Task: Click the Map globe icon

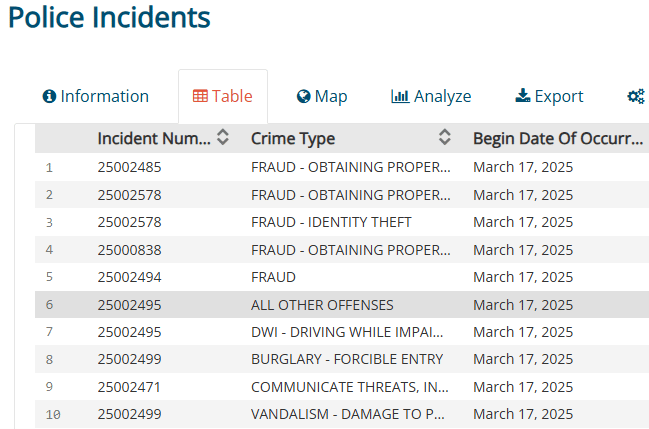Action: (304, 97)
